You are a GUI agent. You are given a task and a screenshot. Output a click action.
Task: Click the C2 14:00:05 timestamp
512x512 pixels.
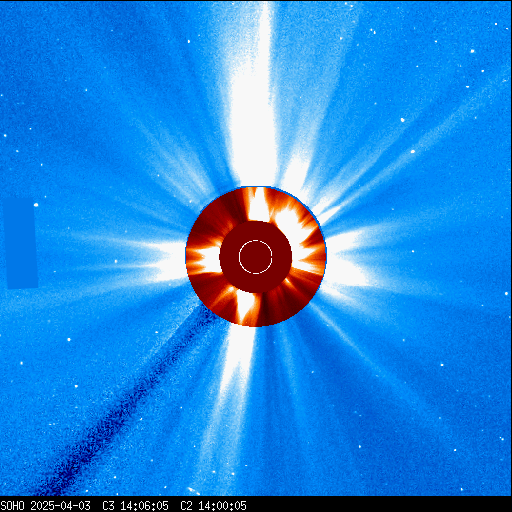213,506
